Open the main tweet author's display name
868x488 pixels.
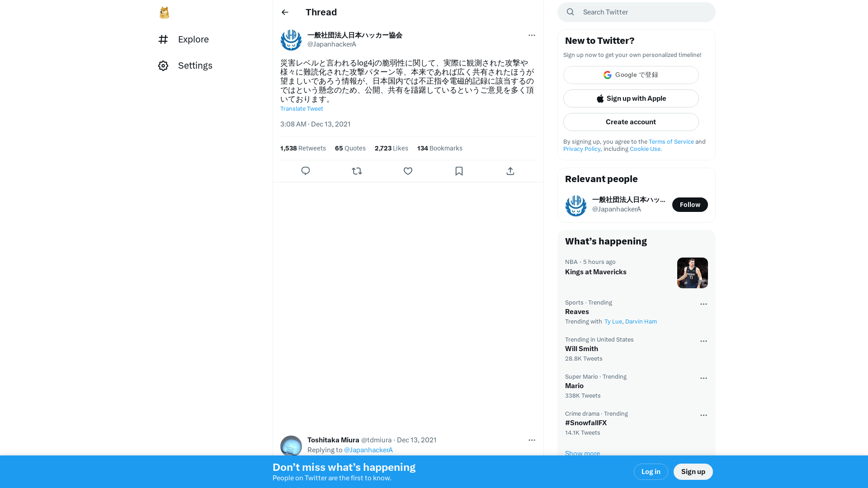coord(355,35)
